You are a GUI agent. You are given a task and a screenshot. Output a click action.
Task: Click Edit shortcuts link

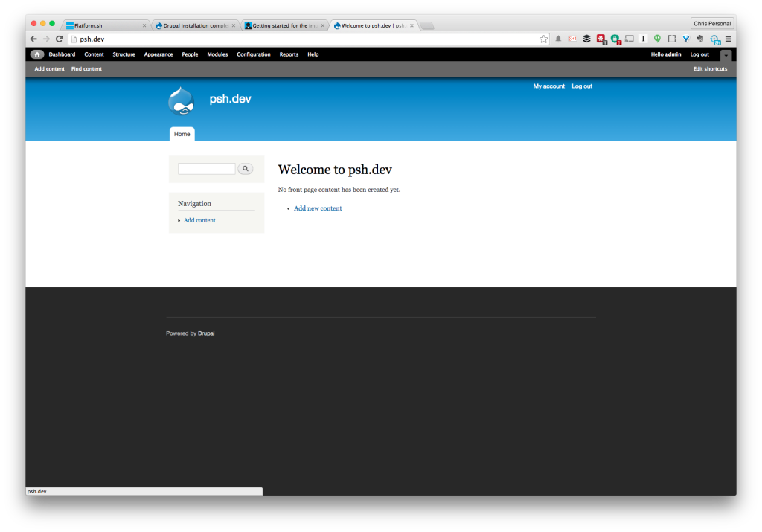[x=710, y=69]
